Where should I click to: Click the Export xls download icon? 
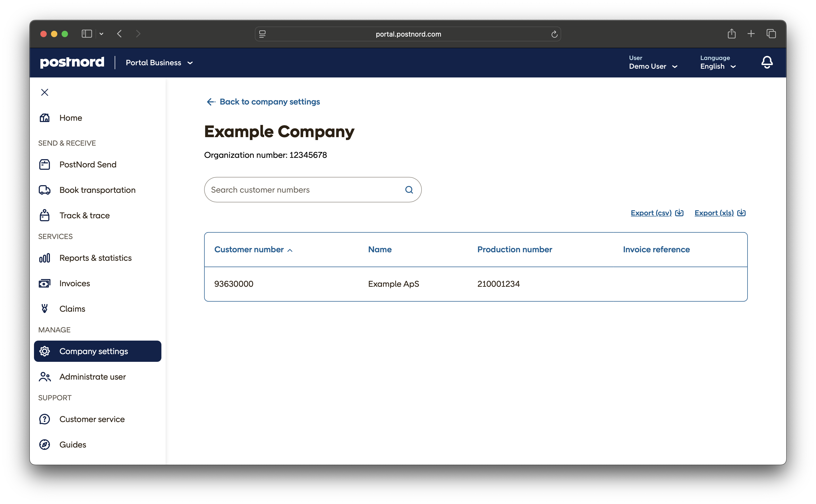tap(741, 213)
